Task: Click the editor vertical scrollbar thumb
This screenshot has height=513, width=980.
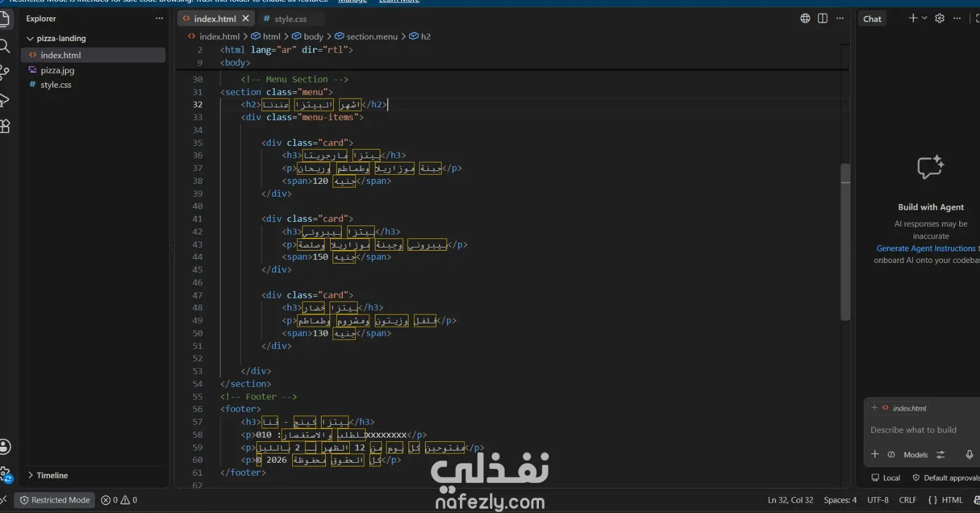Action: pyautogui.click(x=845, y=242)
